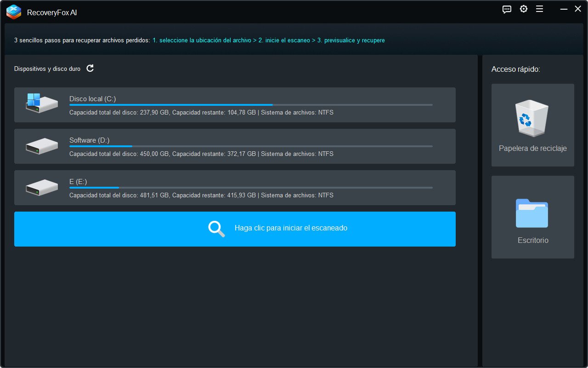Select the E (E:) drive icon
The height and width of the screenshot is (368, 588).
[41, 188]
